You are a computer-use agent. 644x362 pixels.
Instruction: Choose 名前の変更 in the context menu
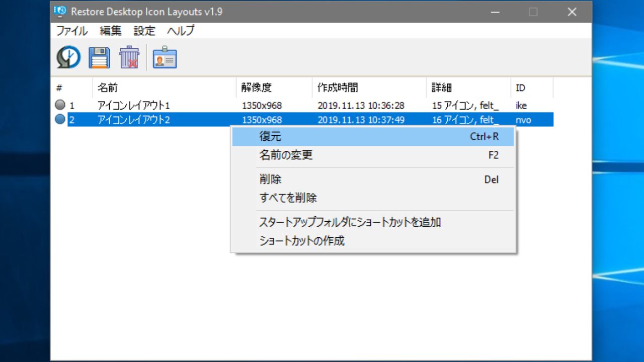pos(373,155)
